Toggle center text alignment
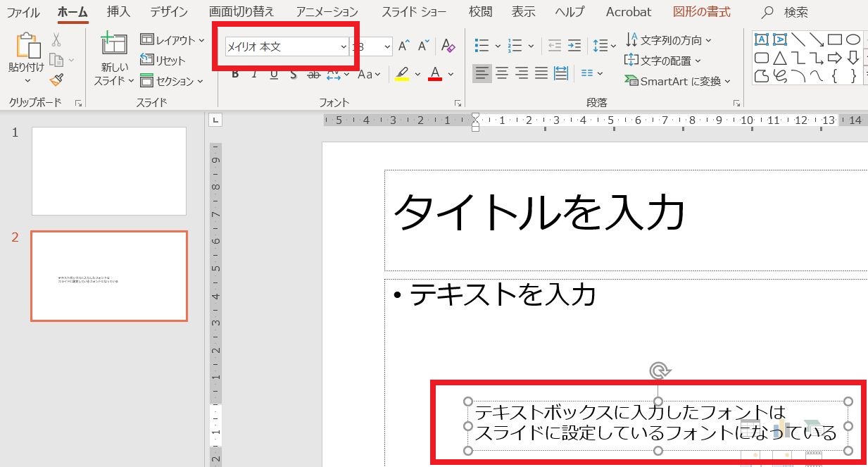Viewport: 868px width, 467px height. [x=501, y=72]
